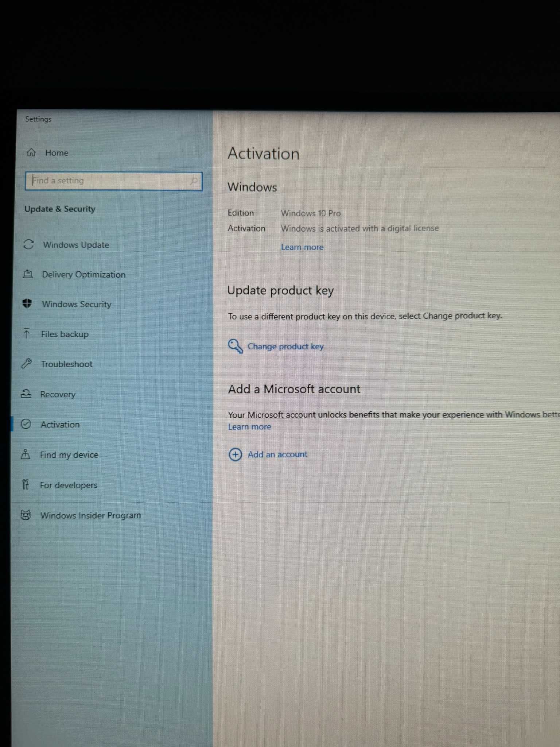Click the Windows Security shield icon
Image resolution: width=560 pixels, height=747 pixels.
(27, 303)
